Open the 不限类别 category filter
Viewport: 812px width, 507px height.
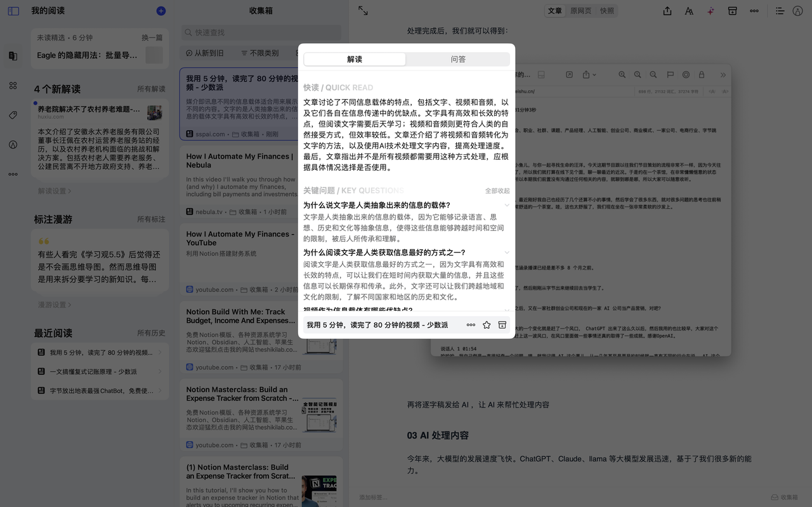tap(260, 53)
